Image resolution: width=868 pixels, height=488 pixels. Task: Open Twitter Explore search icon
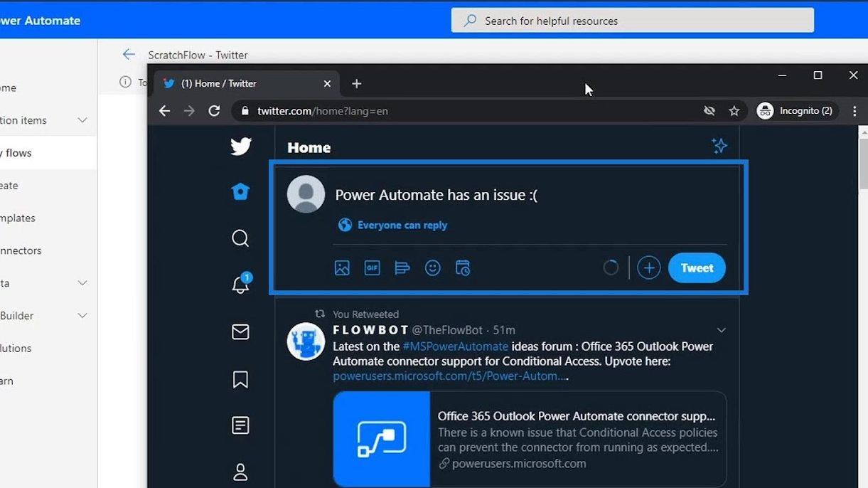pos(240,238)
